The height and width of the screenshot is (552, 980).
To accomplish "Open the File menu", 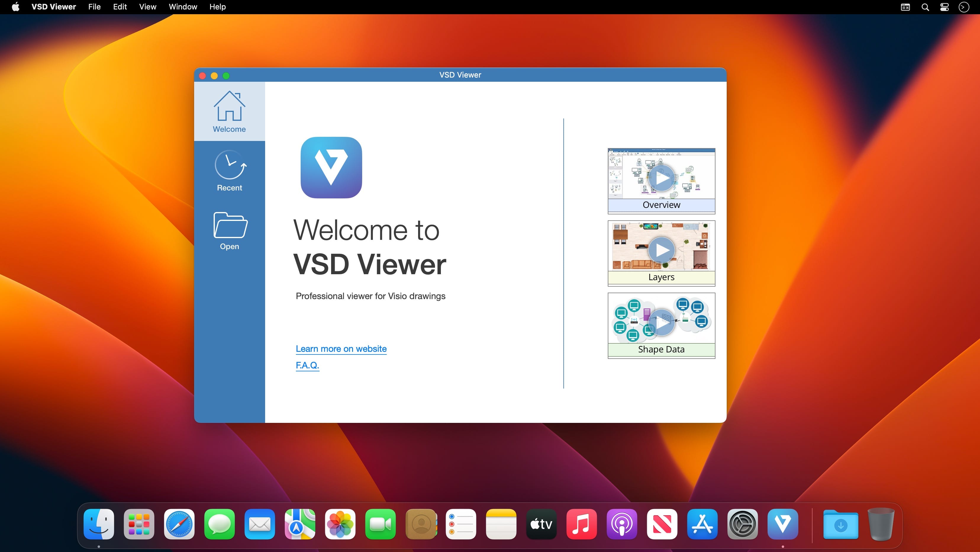I will (x=94, y=7).
